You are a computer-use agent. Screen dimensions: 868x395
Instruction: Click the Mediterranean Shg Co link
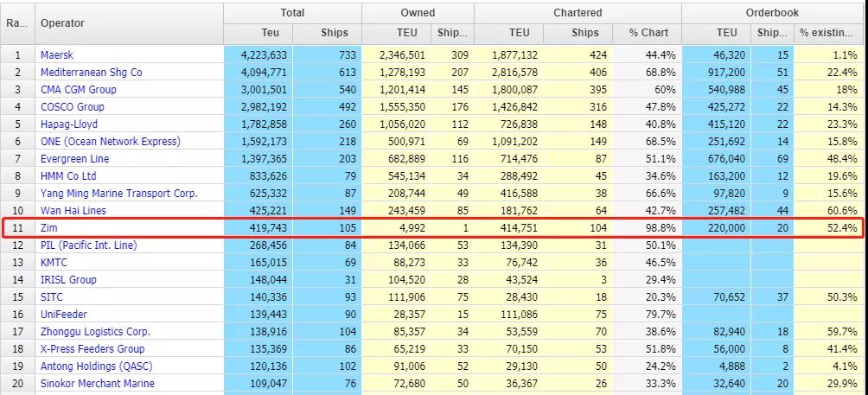tap(91, 73)
